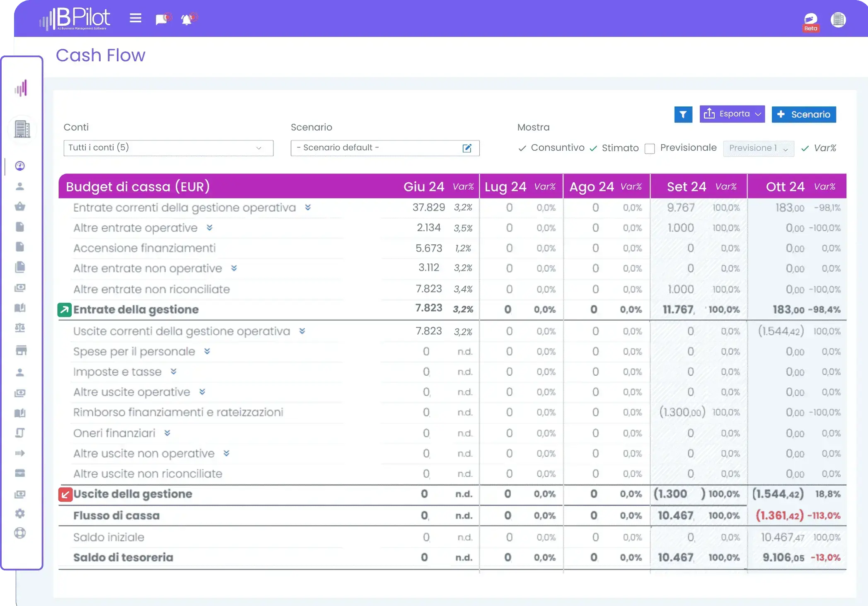Select the Altre uscite non riconciliate row label
This screenshot has width=868, height=606.
(148, 473)
